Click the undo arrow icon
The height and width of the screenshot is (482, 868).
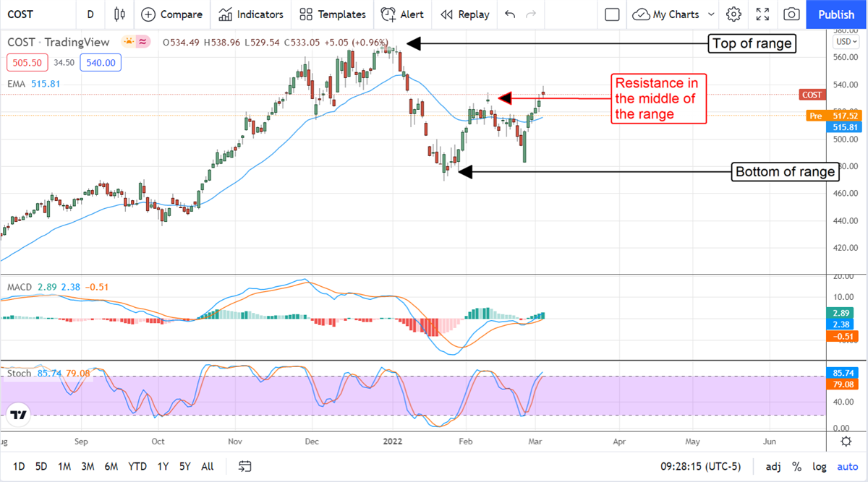(510, 14)
